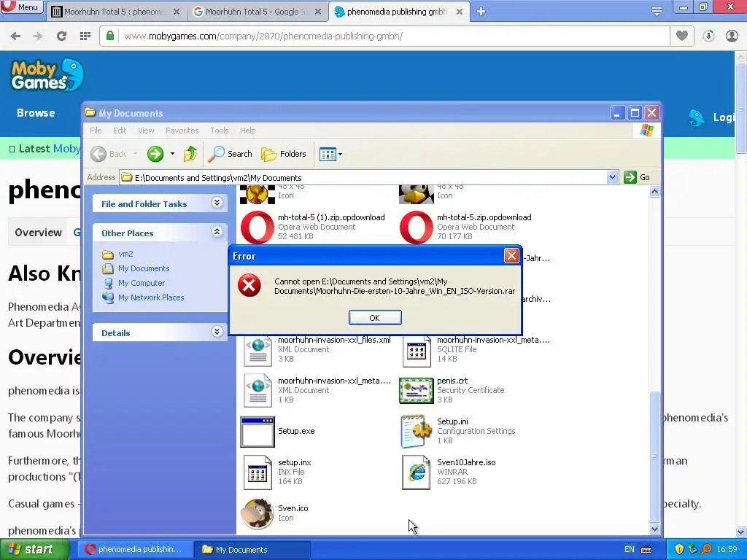The width and height of the screenshot is (747, 560).
Task: Select the Sven.ico sheep icon
Action: [258, 514]
